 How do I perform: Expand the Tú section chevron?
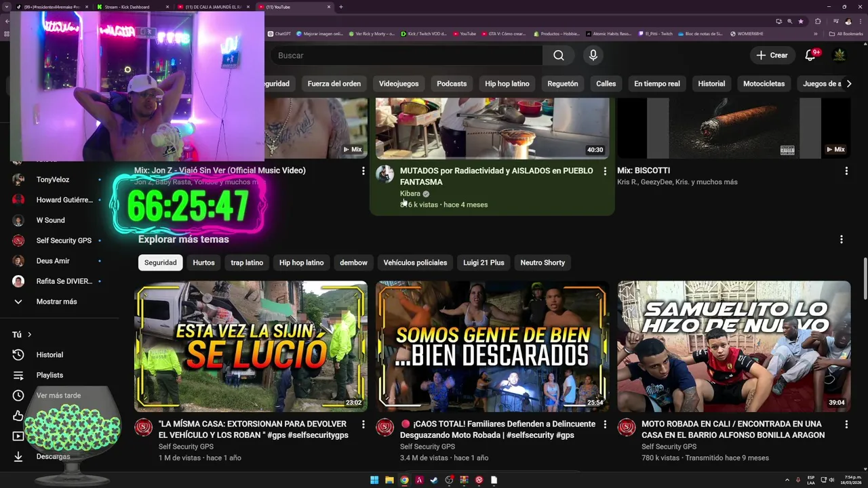[29, 335]
